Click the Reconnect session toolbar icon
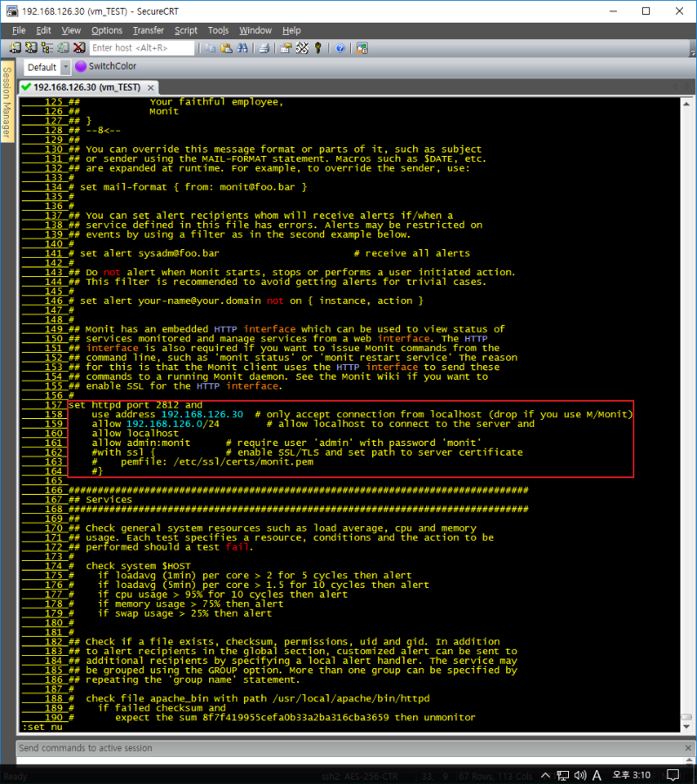The width and height of the screenshot is (697, 784). click(63, 48)
